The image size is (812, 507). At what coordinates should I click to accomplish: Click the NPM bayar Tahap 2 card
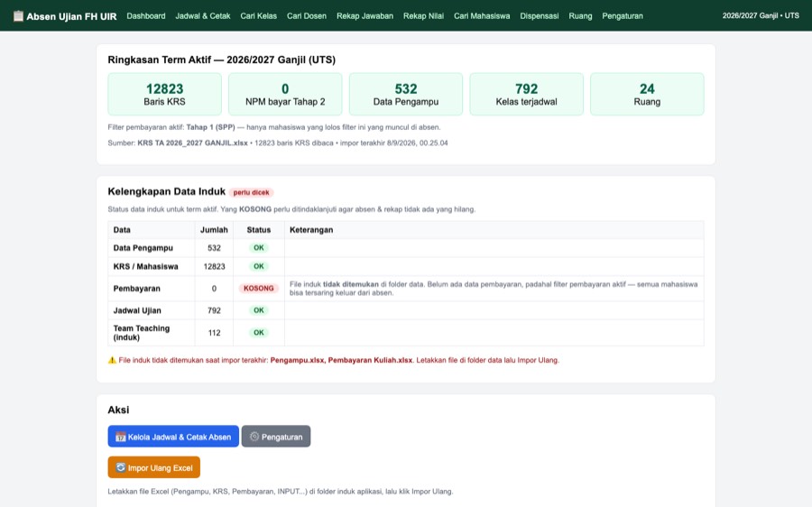pos(285,94)
